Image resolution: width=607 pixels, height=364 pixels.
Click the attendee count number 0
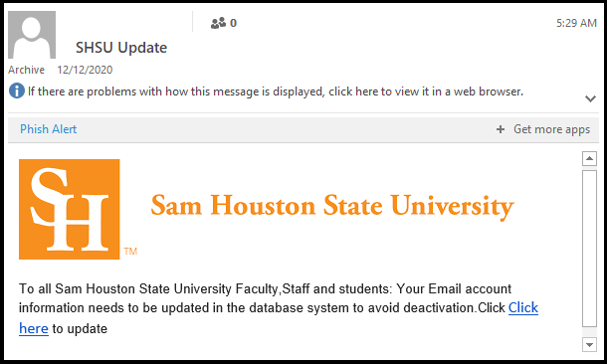pos(233,23)
